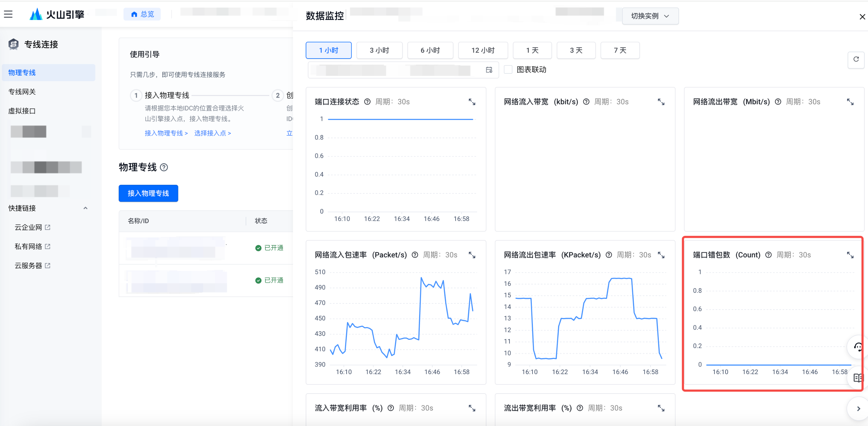This screenshot has height=426, width=868.
Task: Select the 6 小时 time range
Action: pos(430,51)
